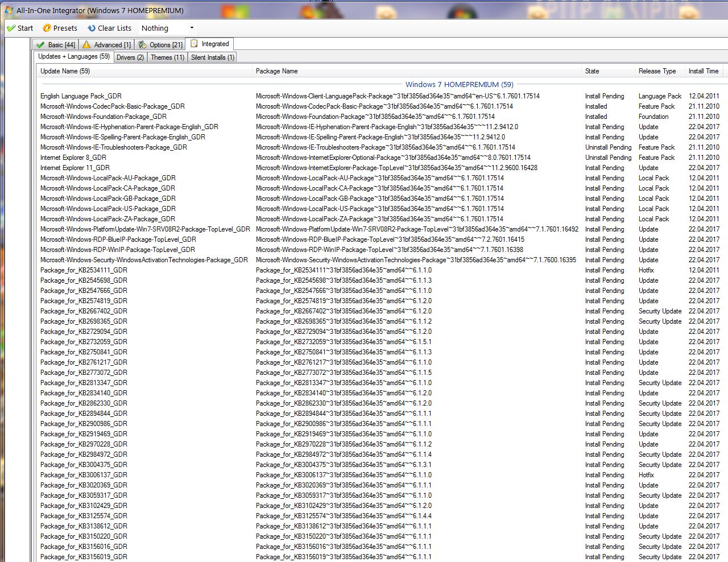This screenshot has width=728, height=562.
Task: Click Language Pack release type cell
Action: (x=660, y=96)
